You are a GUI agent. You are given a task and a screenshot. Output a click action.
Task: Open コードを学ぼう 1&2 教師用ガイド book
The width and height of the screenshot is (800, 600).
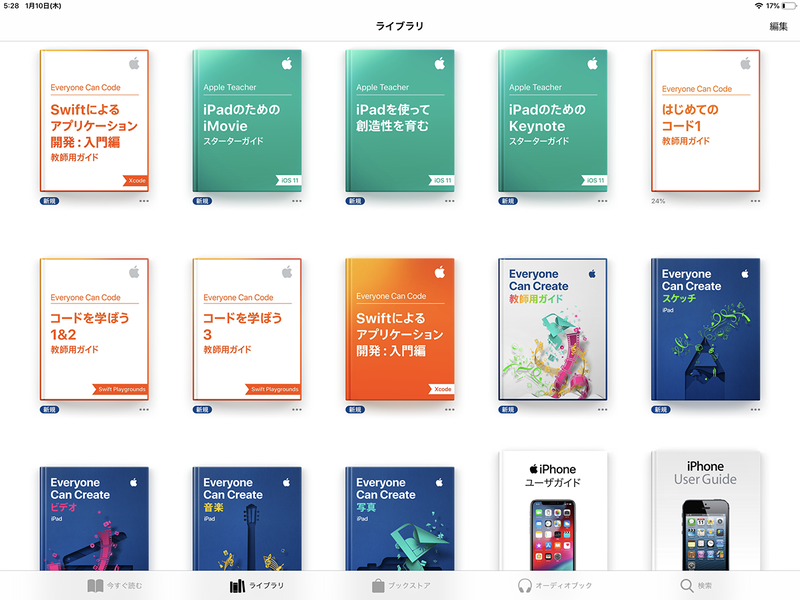tap(94, 329)
